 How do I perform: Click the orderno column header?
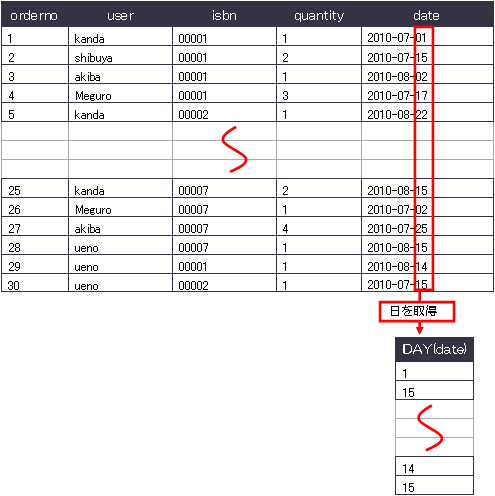(35, 15)
